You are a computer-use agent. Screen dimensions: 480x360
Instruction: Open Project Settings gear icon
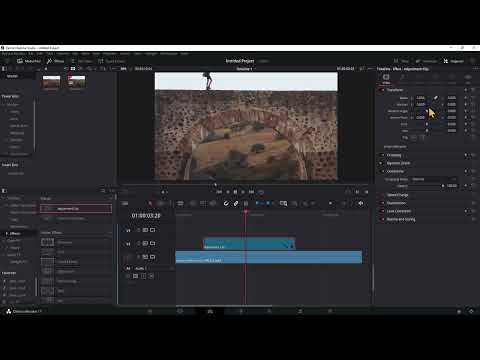(x=471, y=311)
